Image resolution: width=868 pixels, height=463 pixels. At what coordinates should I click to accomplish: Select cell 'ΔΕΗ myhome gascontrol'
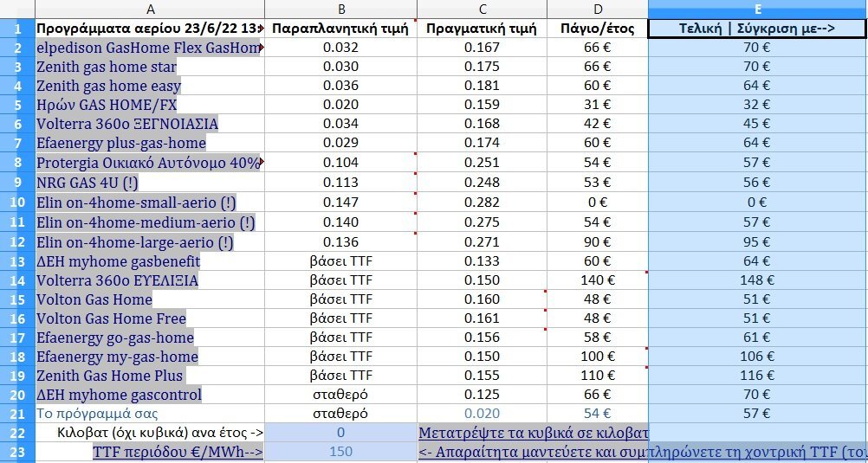(150, 395)
